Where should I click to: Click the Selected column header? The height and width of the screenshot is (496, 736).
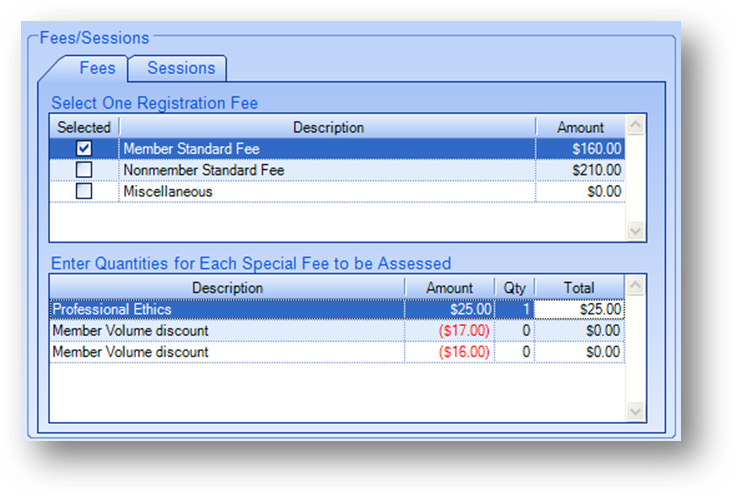click(x=84, y=128)
